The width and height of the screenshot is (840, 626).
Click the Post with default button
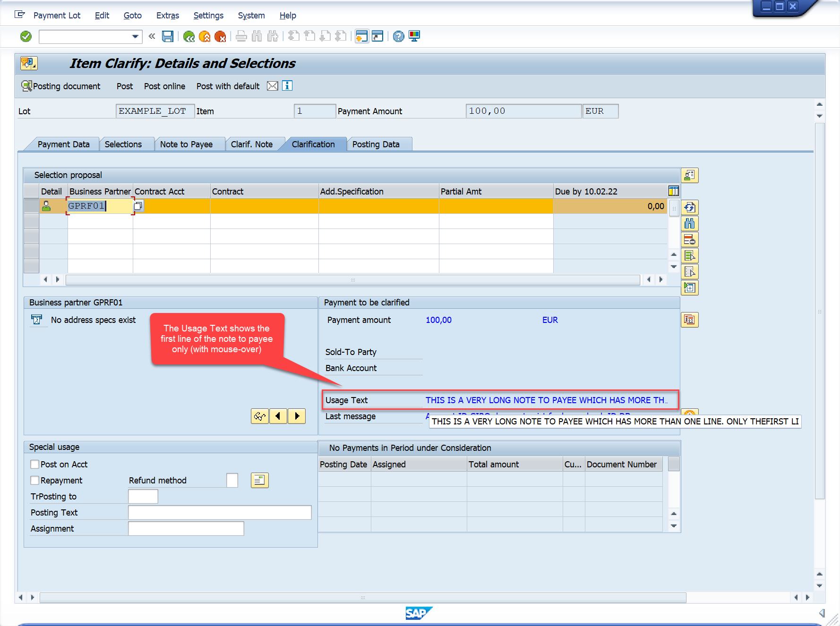[x=228, y=86]
